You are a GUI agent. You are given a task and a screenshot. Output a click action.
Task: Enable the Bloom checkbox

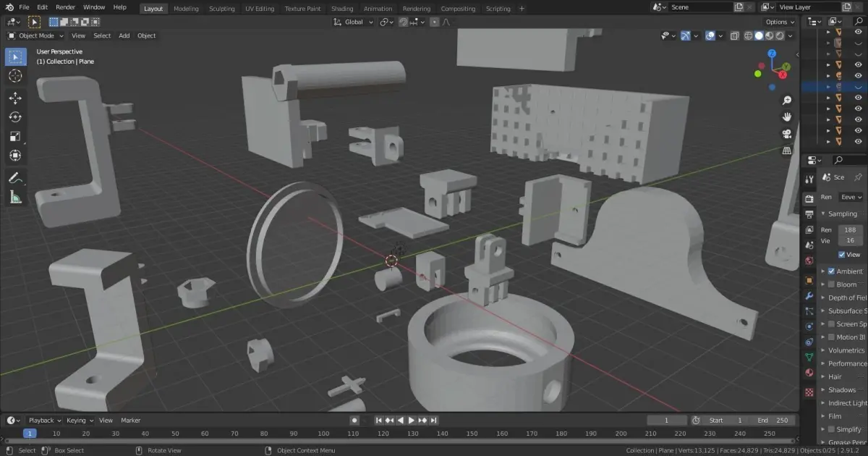pyautogui.click(x=831, y=284)
